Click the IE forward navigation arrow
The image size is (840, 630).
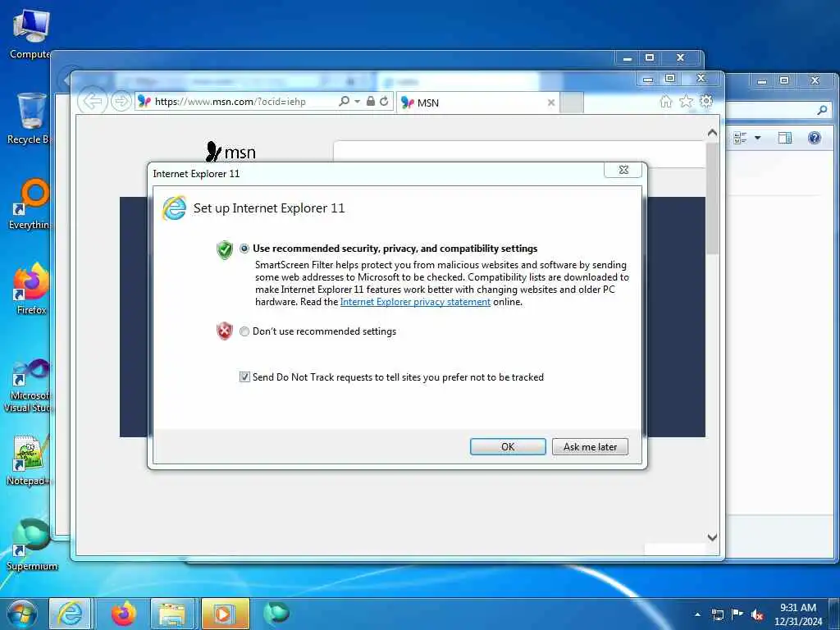[121, 101]
